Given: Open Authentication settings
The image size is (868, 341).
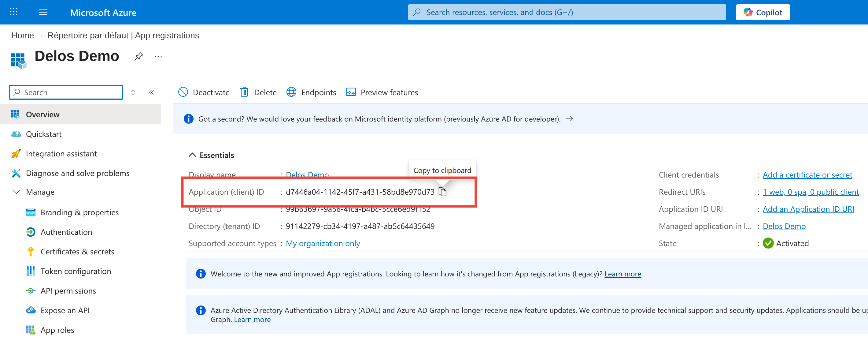Looking at the screenshot, I should coord(59,232).
